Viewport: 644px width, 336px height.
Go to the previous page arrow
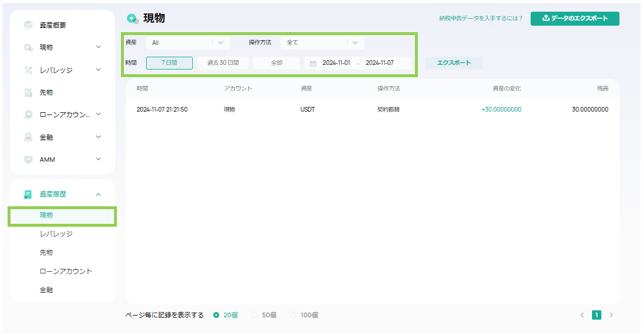[x=582, y=315]
